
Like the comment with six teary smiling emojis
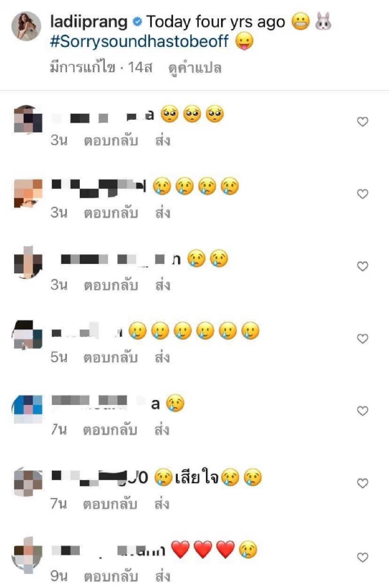(x=362, y=339)
